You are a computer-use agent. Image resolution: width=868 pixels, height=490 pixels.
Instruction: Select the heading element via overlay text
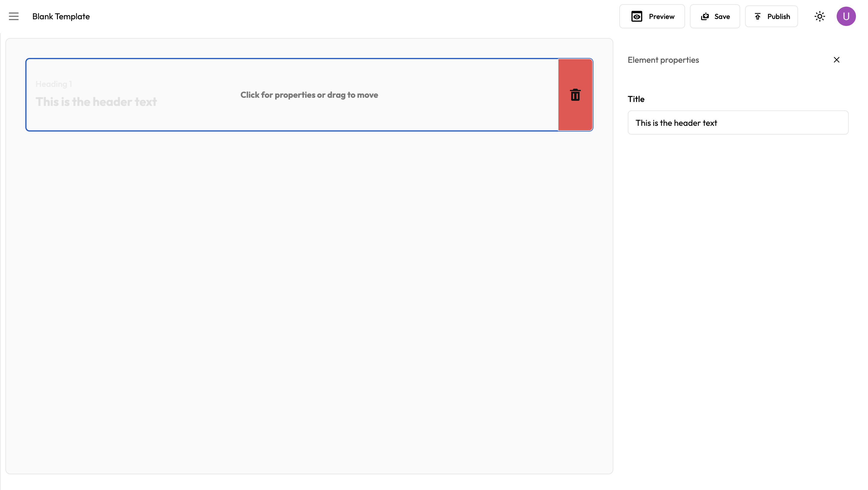coord(309,95)
